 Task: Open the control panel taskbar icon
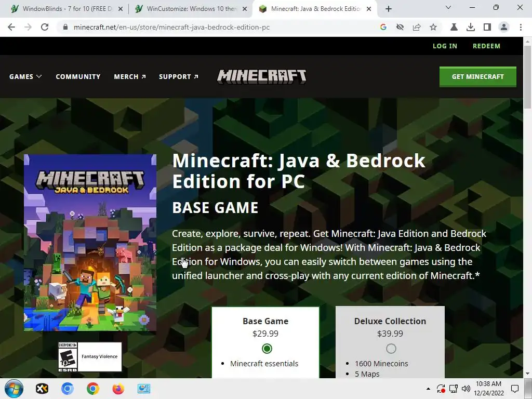coord(144,389)
